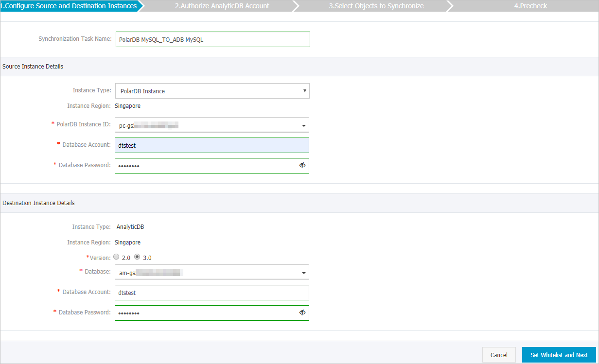599x364 pixels.
Task: Click the chevron arrow after step one header
Action: coord(141,6)
